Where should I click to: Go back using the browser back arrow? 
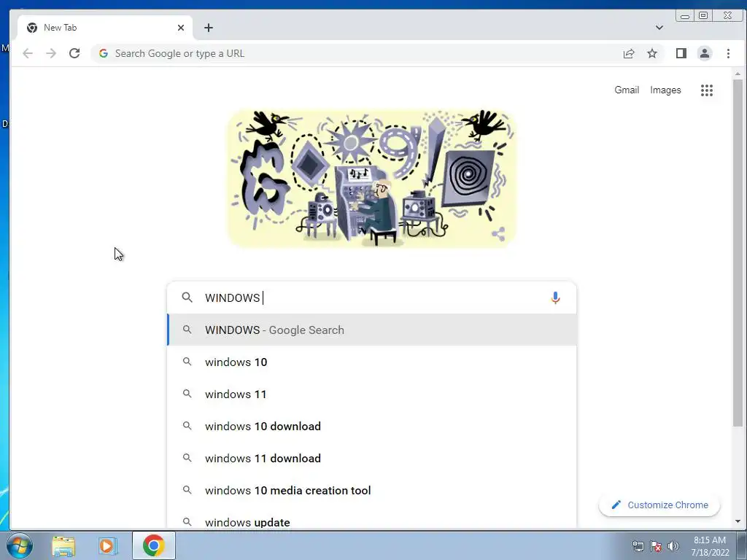28,53
